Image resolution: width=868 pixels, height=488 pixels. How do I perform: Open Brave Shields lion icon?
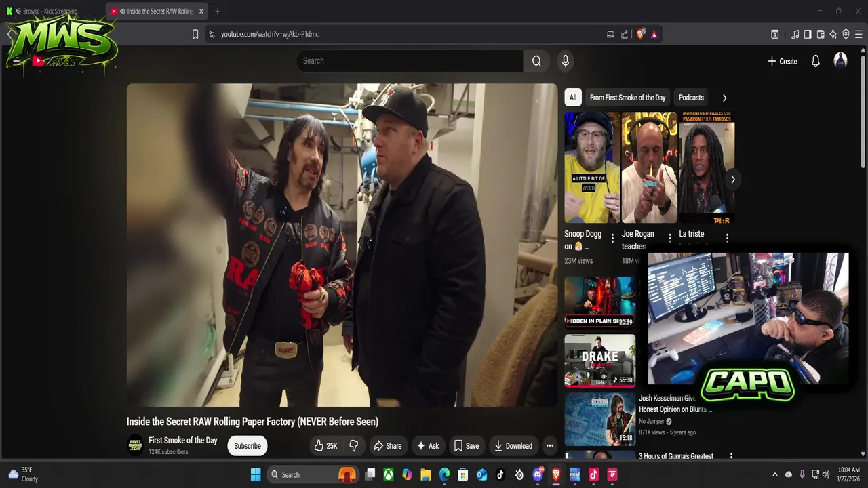(641, 34)
